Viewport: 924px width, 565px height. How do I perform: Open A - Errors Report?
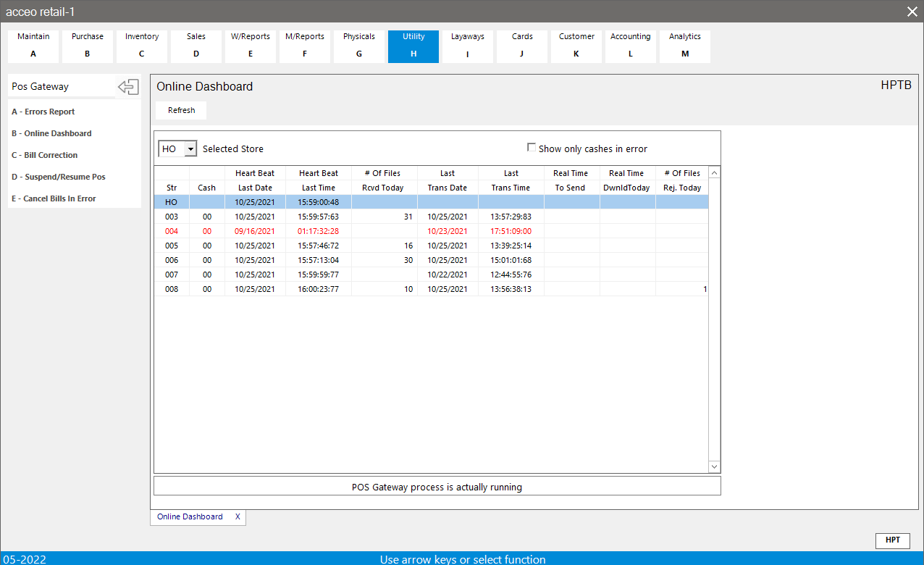coord(43,111)
